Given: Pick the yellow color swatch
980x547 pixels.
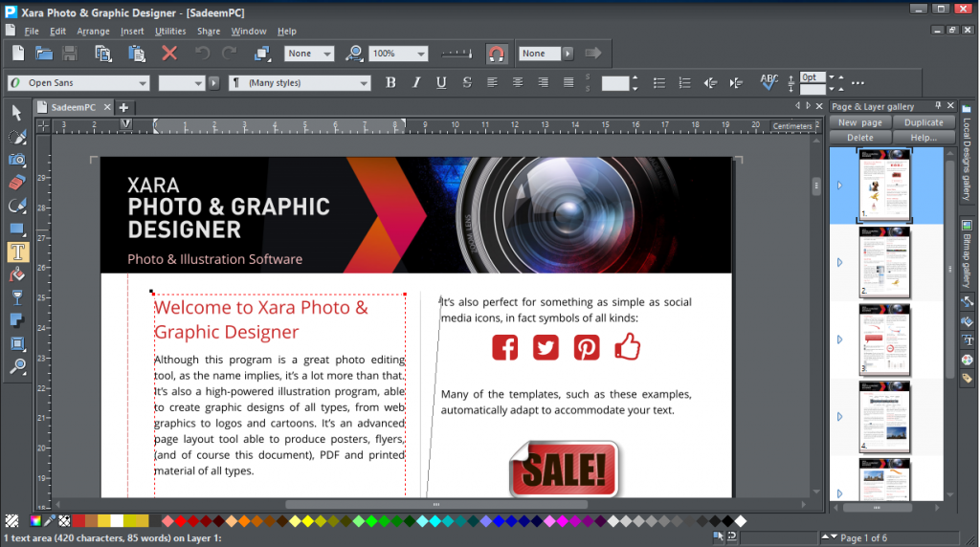Looking at the screenshot, I should (x=103, y=521).
